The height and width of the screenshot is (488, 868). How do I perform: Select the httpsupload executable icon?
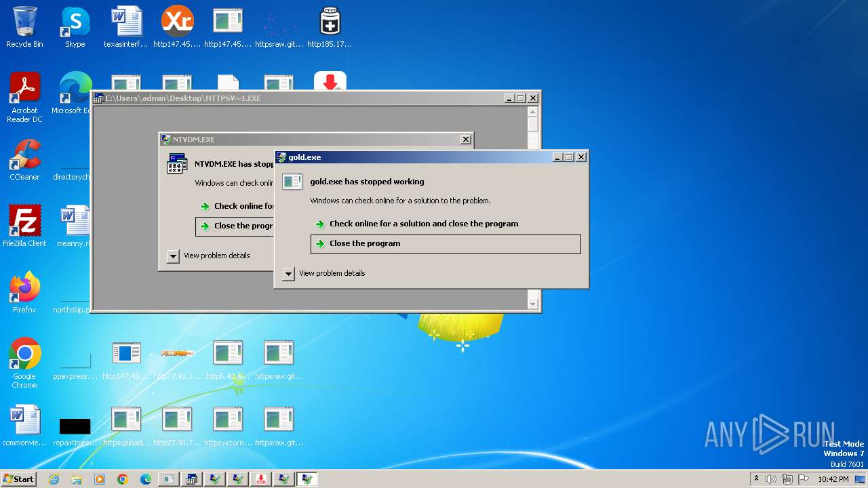(x=126, y=426)
